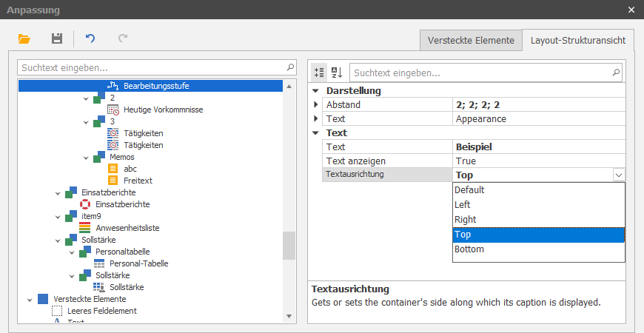644x333 pixels.
Task: Switch to the Versteckte Elemente tab
Action: point(470,40)
